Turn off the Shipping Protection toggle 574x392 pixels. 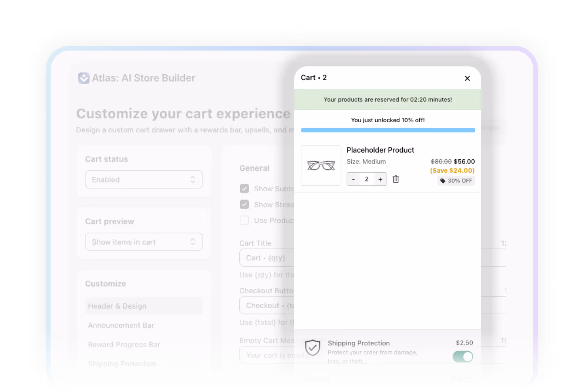[463, 356]
